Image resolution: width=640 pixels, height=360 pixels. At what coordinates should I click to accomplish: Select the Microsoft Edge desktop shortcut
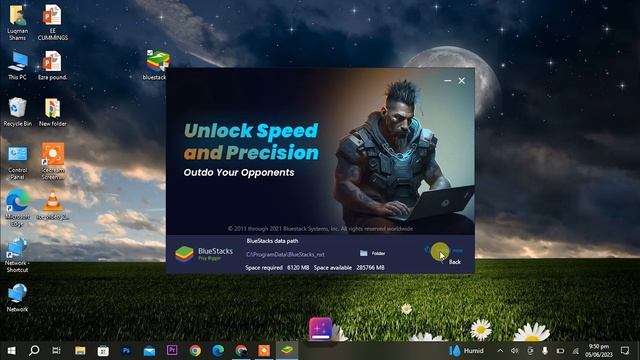[17, 208]
